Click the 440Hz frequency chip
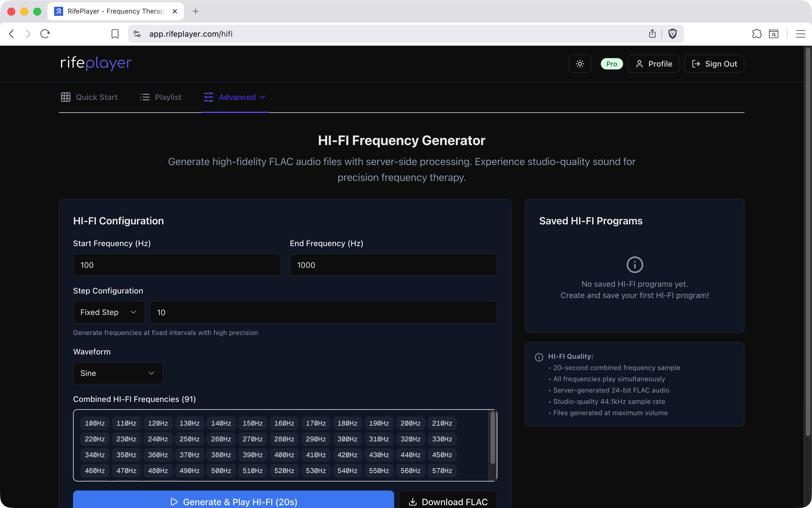 pyautogui.click(x=410, y=455)
